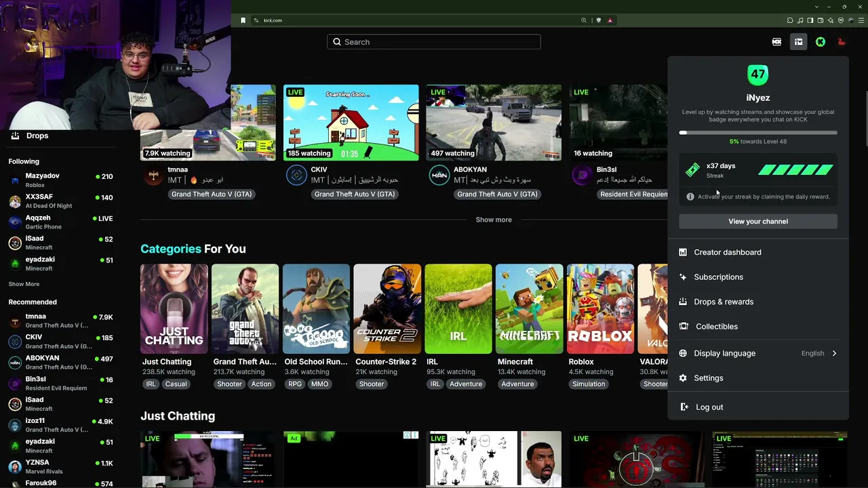Show more recommended live streams
This screenshot has width=868, height=488.
494,220
